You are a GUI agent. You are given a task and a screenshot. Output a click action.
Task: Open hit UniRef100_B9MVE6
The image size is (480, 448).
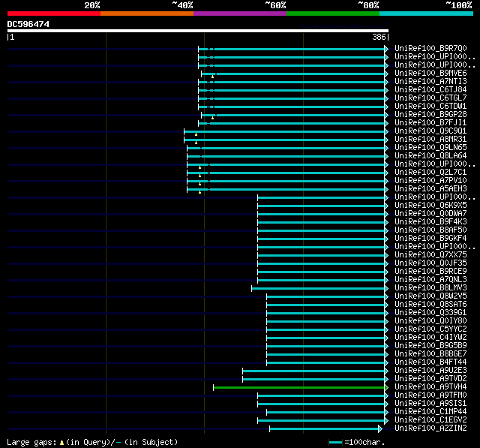pos(430,74)
